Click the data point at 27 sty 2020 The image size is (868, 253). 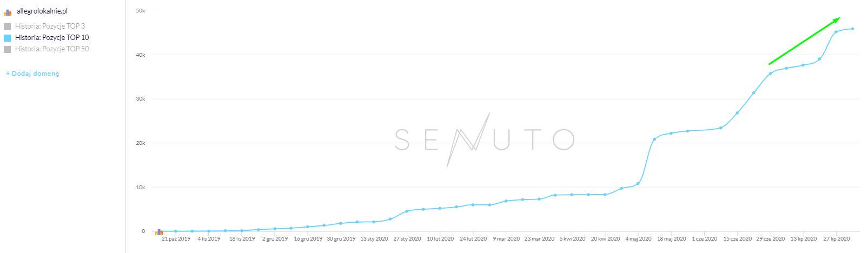407,211
